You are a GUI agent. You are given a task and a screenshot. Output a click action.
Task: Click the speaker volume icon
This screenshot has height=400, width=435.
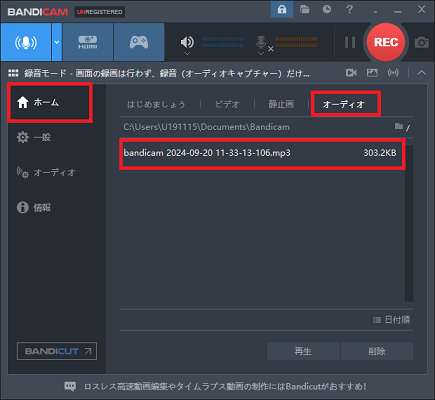click(187, 42)
